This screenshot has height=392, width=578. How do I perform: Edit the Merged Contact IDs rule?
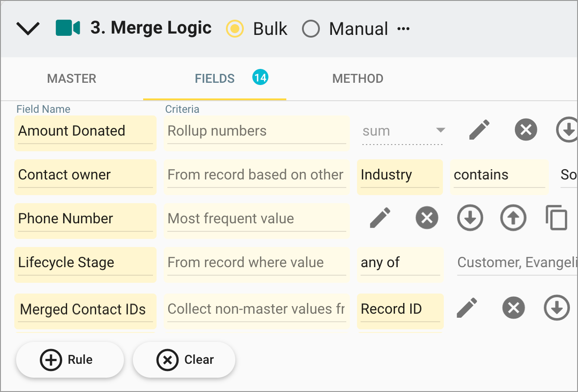467,308
